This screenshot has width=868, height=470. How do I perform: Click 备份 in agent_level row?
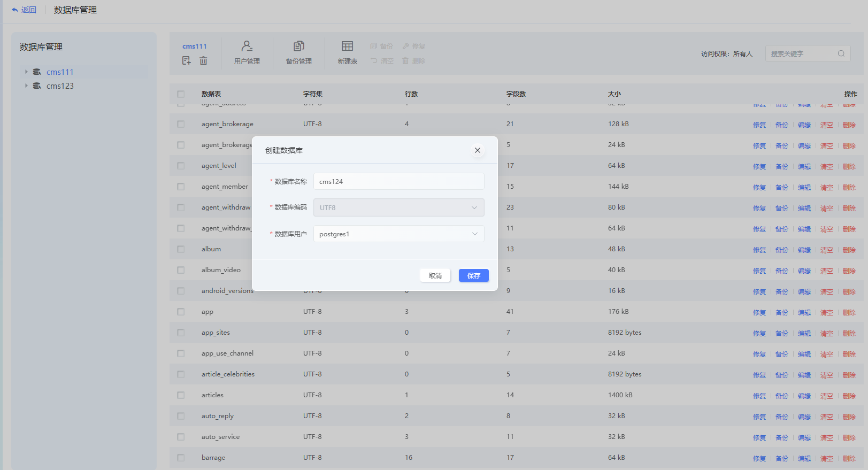pos(782,166)
